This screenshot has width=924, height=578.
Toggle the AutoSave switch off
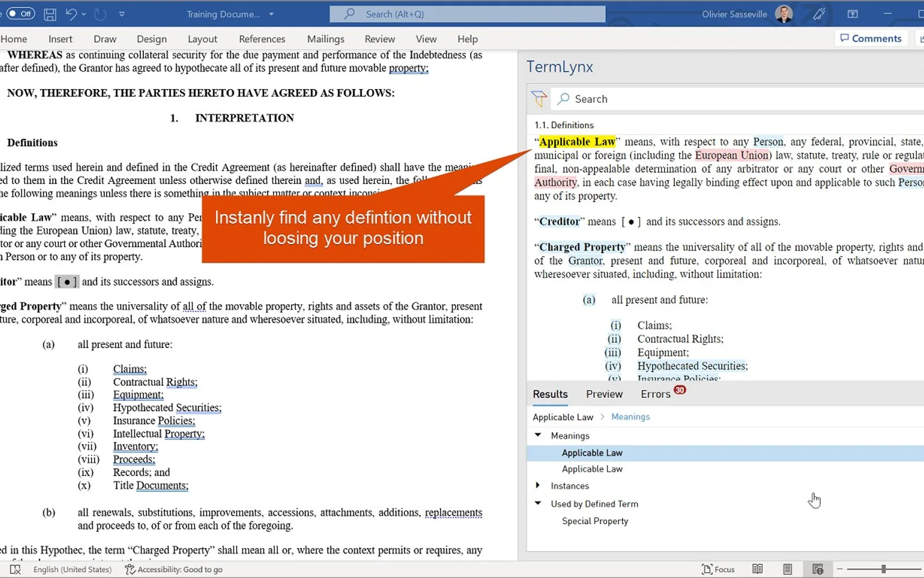21,14
